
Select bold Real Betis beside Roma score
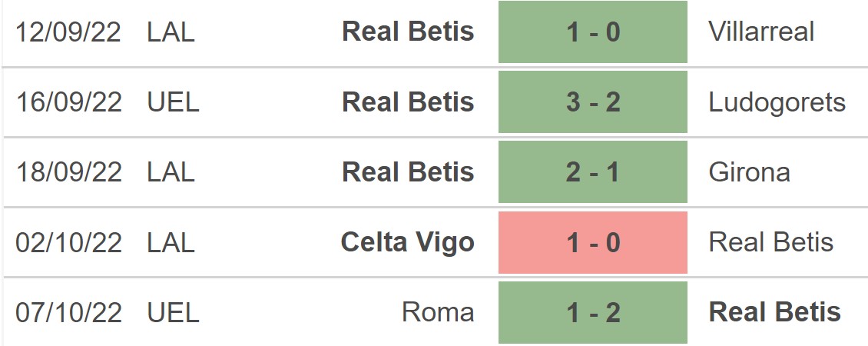coord(774,313)
